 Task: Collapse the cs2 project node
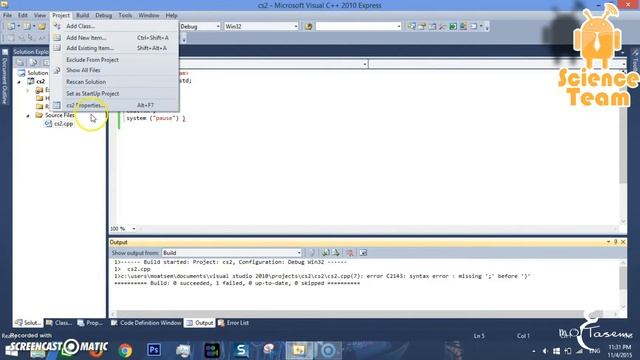19,82
